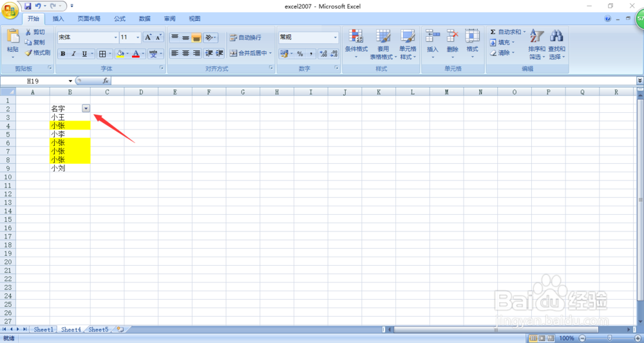Image resolution: width=644 pixels, height=343 pixels.
Task: Switch to the 数据 ribbon tab
Action: pyautogui.click(x=144, y=19)
